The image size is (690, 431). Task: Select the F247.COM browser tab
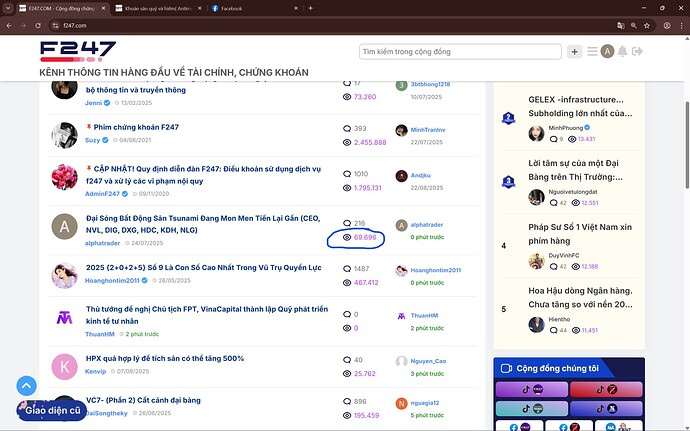point(62,8)
